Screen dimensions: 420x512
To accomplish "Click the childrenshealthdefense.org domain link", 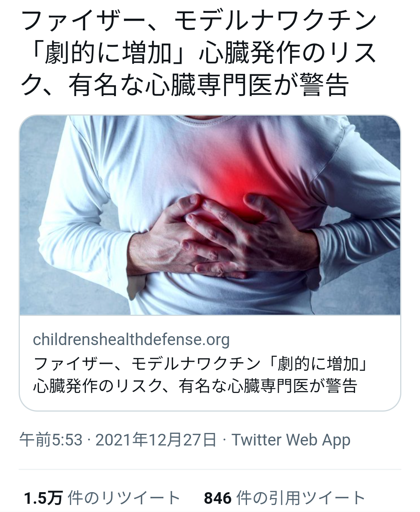I will [x=131, y=339].
